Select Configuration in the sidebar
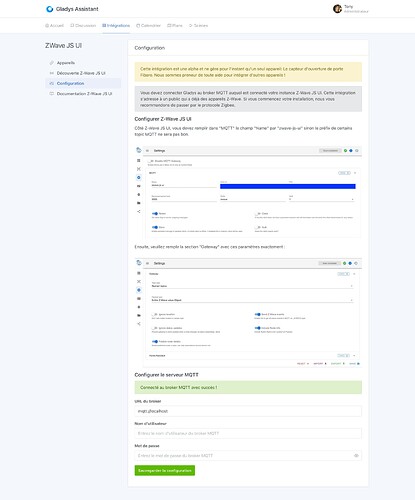This screenshot has width=415, height=500. (x=83, y=83)
